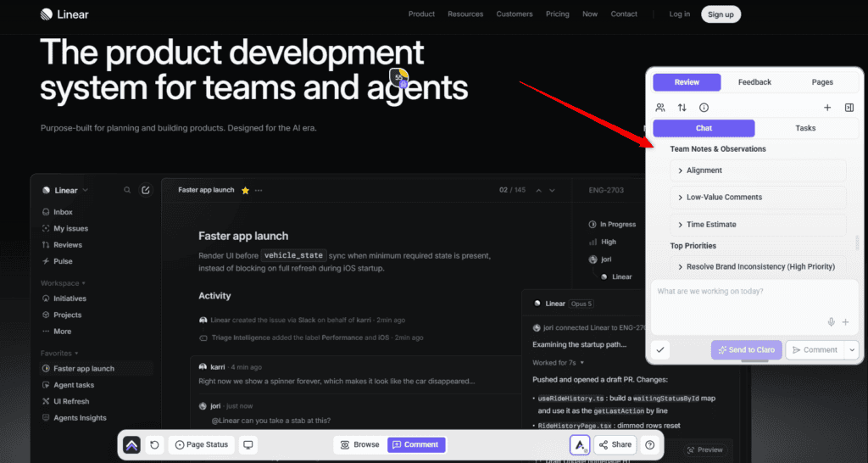Image resolution: width=868 pixels, height=463 pixels.
Task: Expand the Time Estimate note
Action: click(758, 225)
